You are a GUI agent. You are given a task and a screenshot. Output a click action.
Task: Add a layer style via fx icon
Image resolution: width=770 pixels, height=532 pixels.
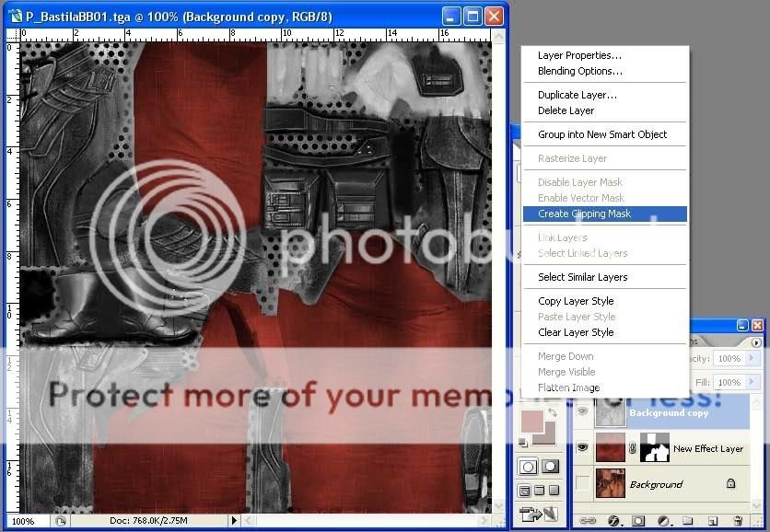click(x=613, y=521)
